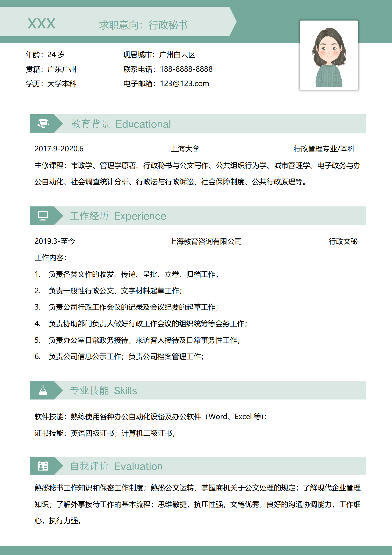Click the final line 心，执行力强。
392x555 pixels.
coord(58,521)
